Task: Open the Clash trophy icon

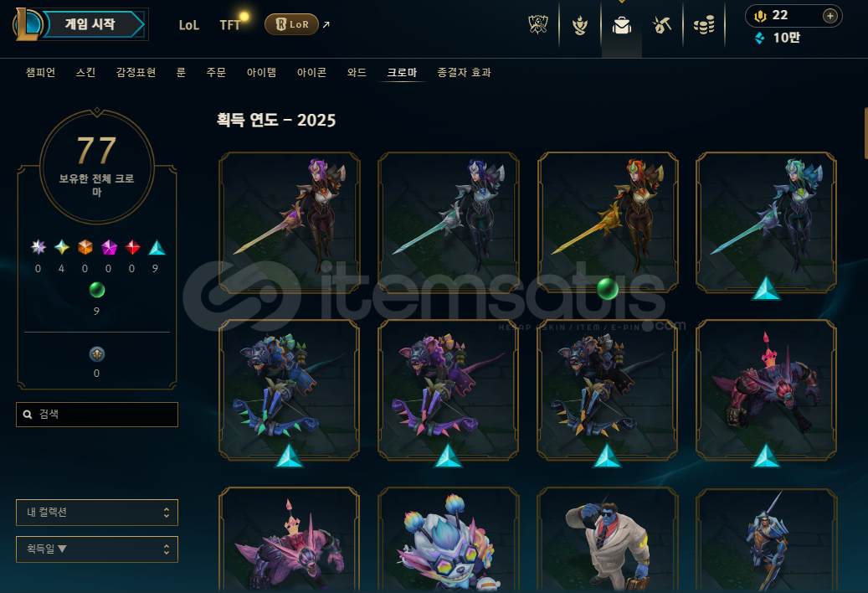Action: point(537,25)
